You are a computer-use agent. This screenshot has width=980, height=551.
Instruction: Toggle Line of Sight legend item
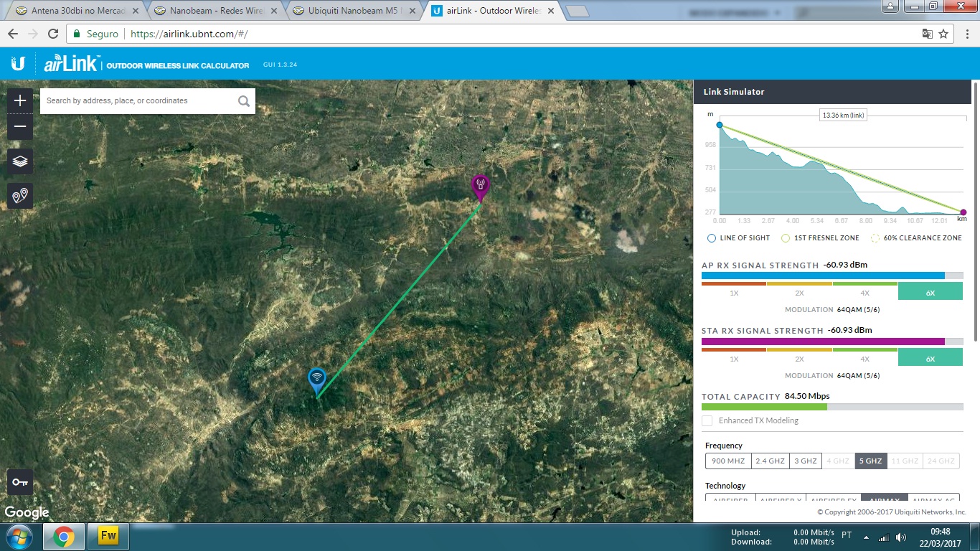(738, 238)
